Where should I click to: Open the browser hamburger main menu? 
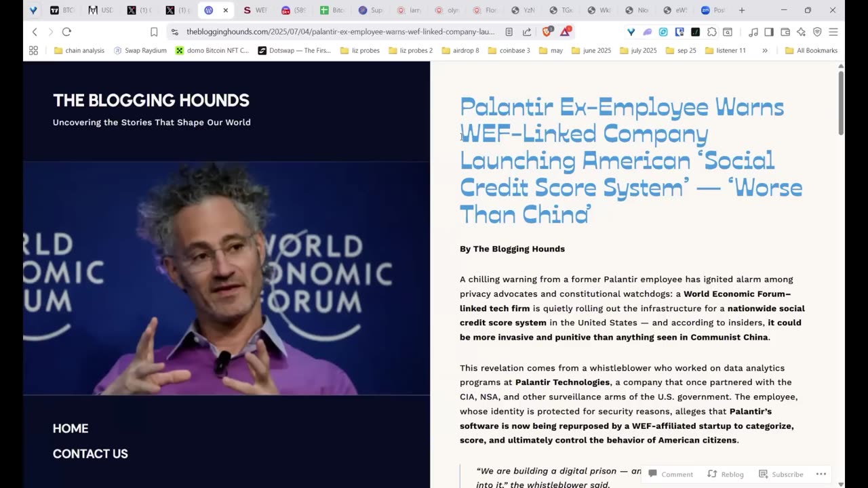[x=833, y=32]
